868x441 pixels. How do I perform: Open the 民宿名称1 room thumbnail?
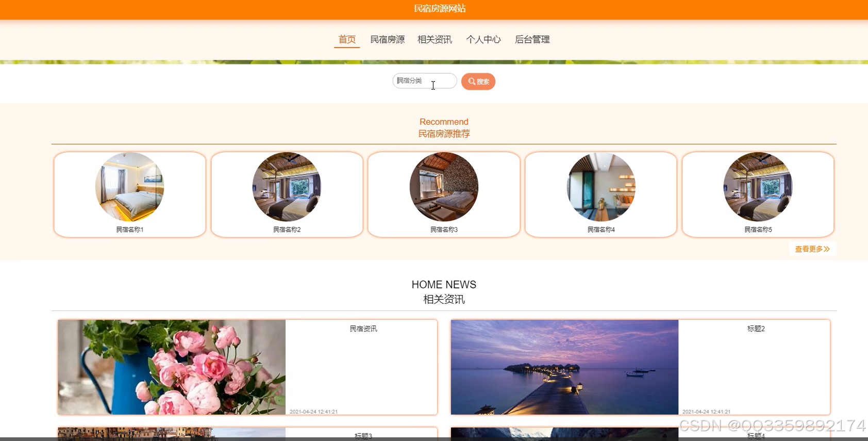click(x=130, y=187)
